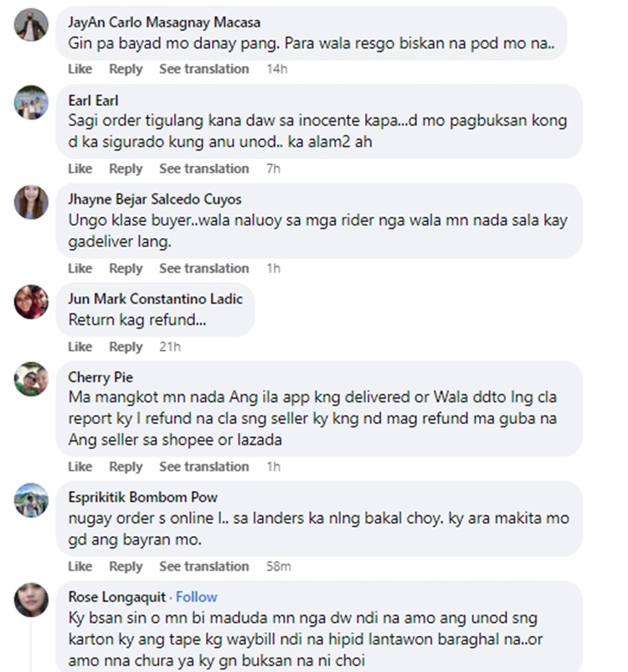See translation of Jhayne Bejar's comment
Image resolution: width=628 pixels, height=672 pixels.
(204, 268)
